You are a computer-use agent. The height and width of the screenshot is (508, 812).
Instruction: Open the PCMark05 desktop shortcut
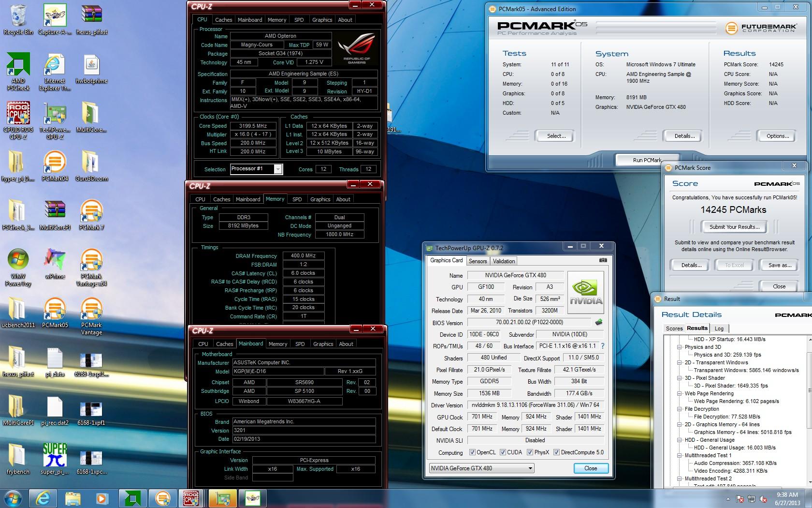55,313
